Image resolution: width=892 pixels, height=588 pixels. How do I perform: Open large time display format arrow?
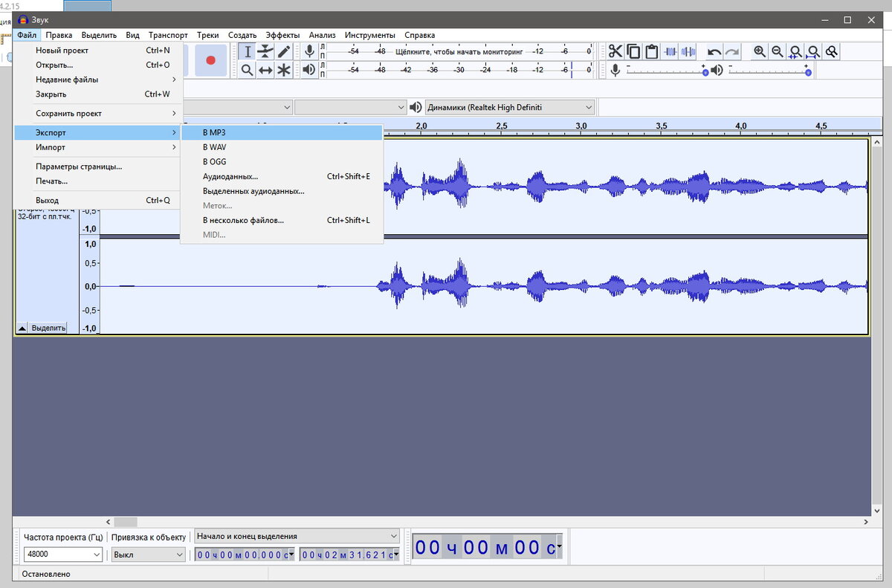click(x=559, y=548)
